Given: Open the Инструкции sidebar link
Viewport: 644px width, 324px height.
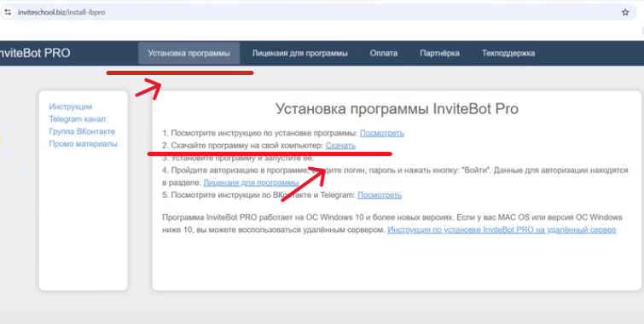Looking at the screenshot, I should pos(71,107).
